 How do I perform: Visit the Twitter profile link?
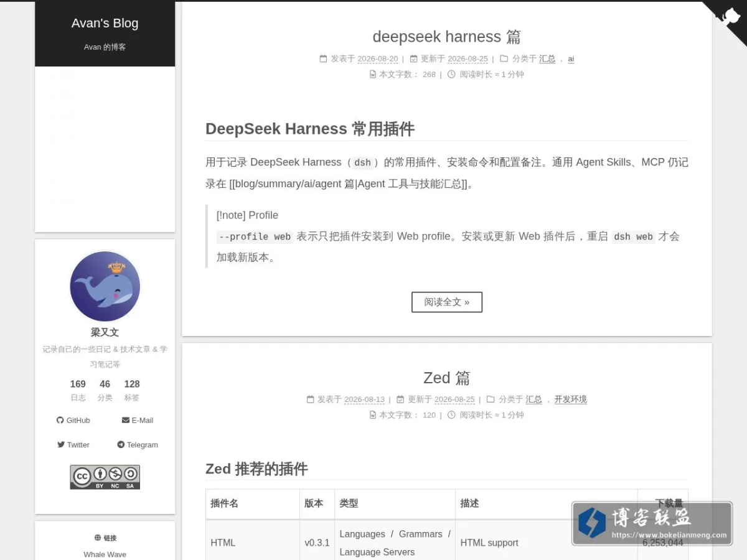73,445
